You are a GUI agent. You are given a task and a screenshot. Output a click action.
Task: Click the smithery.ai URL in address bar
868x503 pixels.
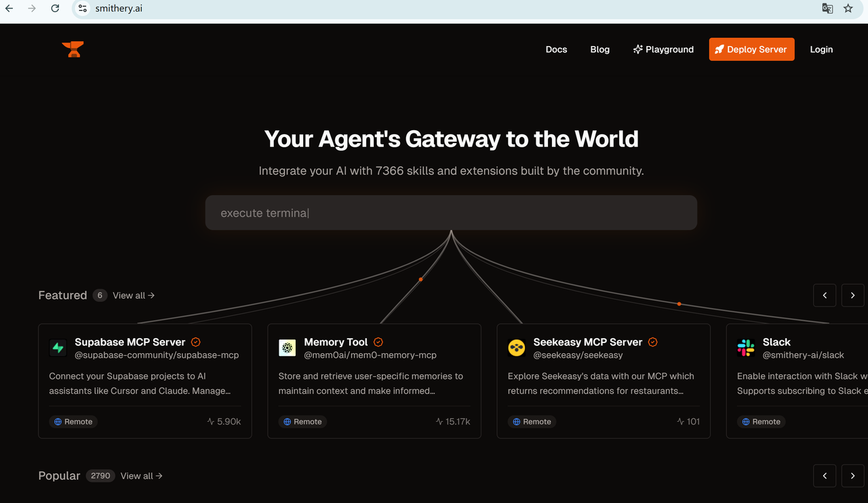(x=119, y=9)
